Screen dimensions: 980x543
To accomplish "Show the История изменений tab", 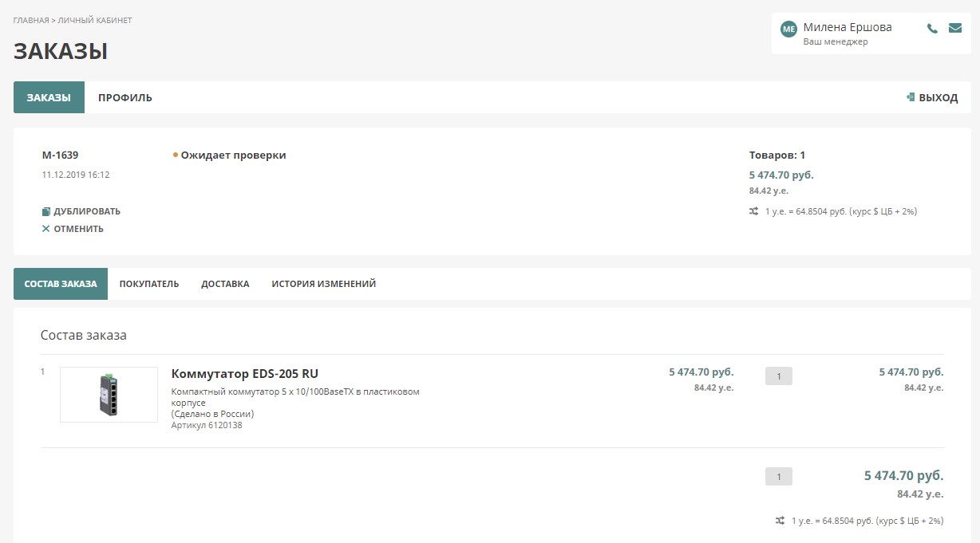I will click(323, 284).
